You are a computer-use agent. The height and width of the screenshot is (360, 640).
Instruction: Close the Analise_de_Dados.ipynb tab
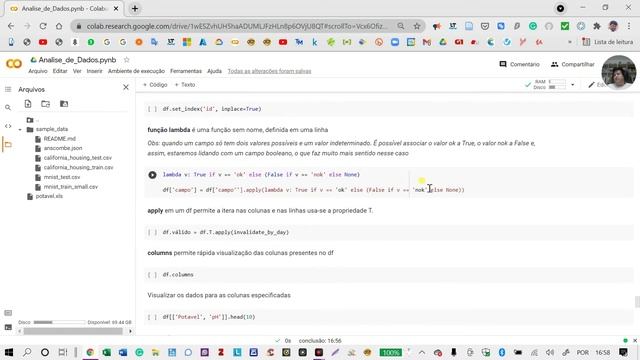(116, 8)
